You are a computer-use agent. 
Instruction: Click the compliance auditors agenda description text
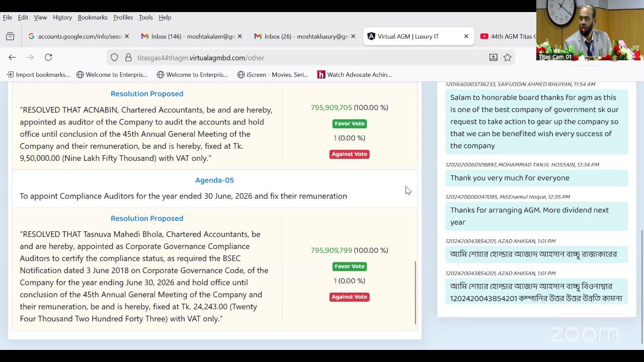pyautogui.click(x=183, y=196)
